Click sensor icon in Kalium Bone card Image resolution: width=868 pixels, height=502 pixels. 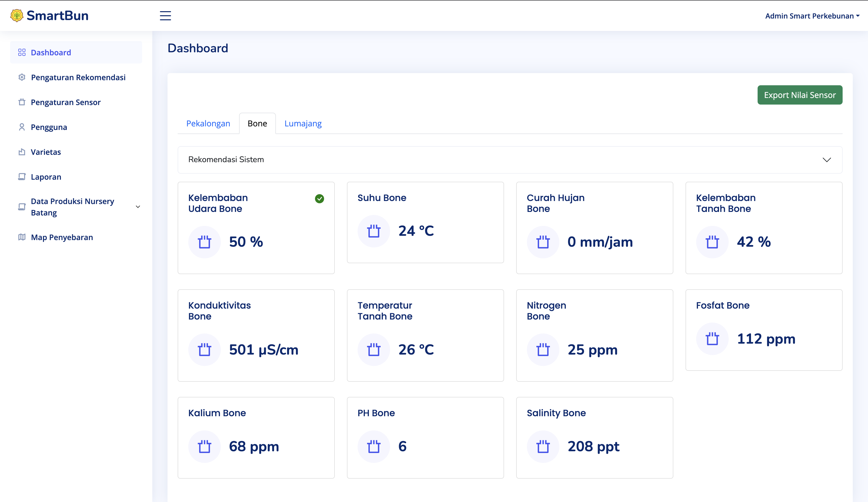point(204,446)
